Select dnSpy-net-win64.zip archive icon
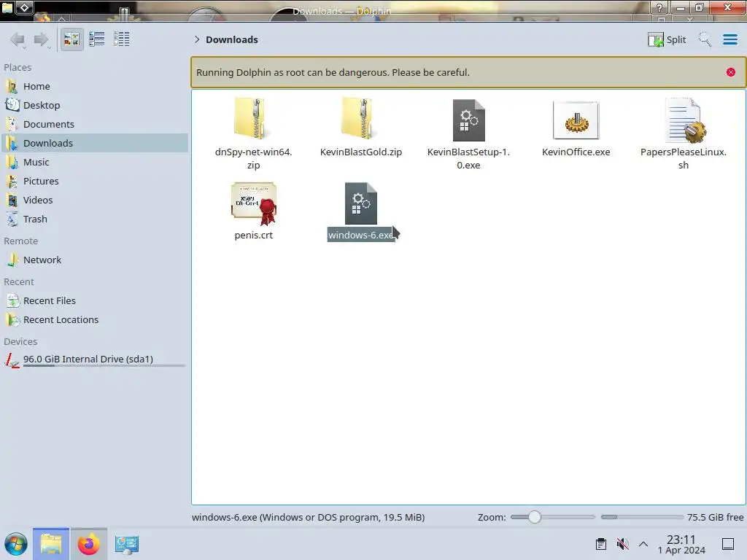 (253, 119)
